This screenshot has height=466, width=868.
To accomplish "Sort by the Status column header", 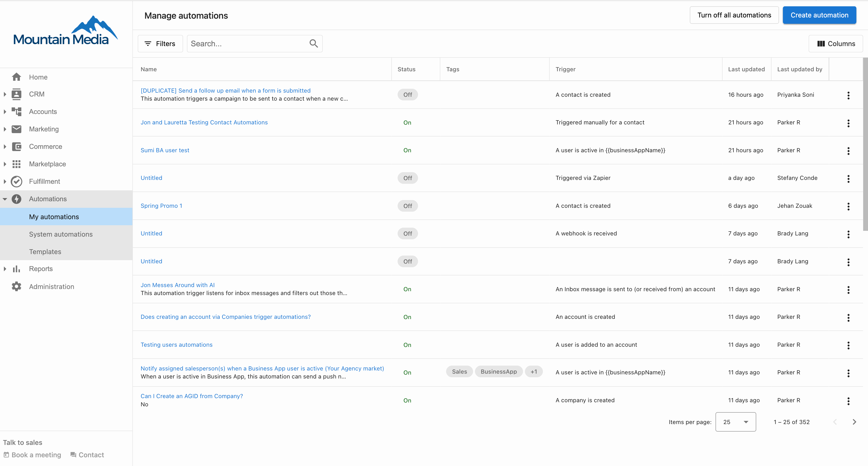I will (406, 69).
